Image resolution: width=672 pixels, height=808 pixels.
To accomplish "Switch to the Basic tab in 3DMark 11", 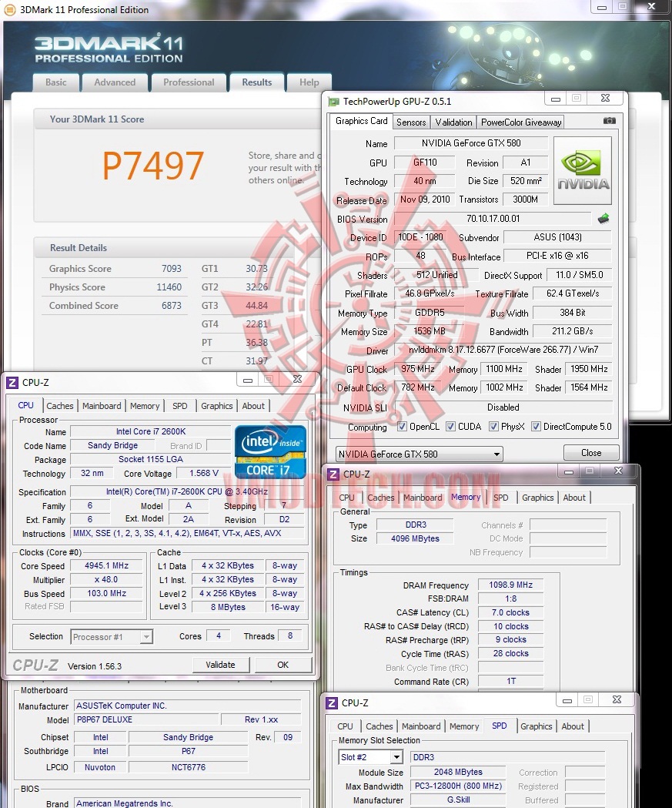I will [x=55, y=82].
